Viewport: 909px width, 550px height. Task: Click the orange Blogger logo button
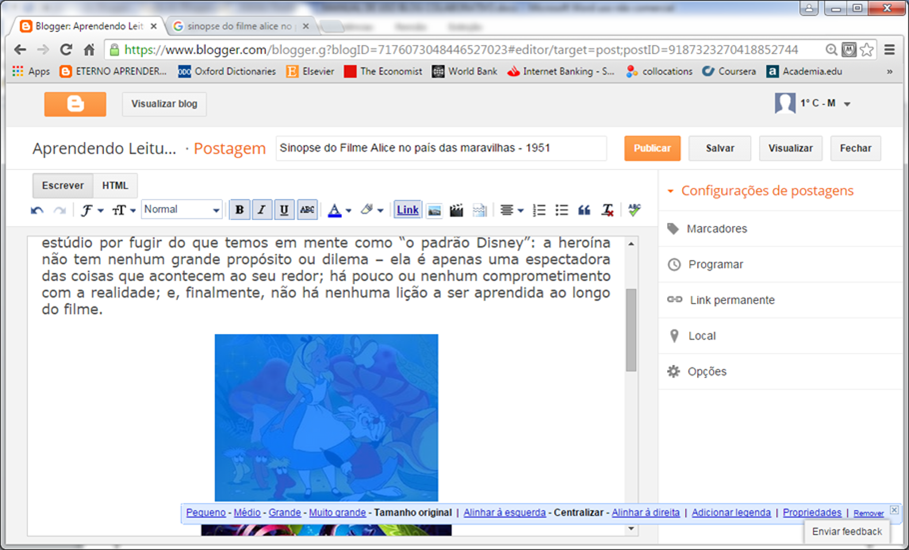point(75,104)
